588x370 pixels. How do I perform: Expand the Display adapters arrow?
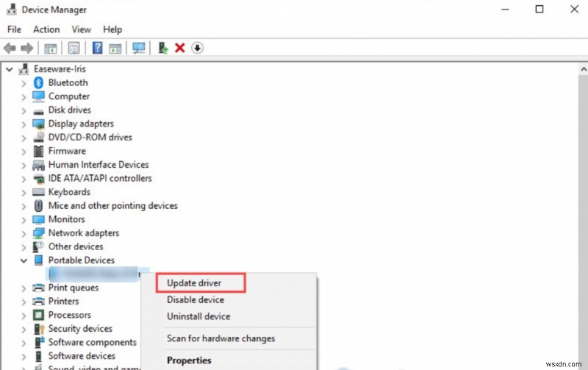tap(24, 124)
